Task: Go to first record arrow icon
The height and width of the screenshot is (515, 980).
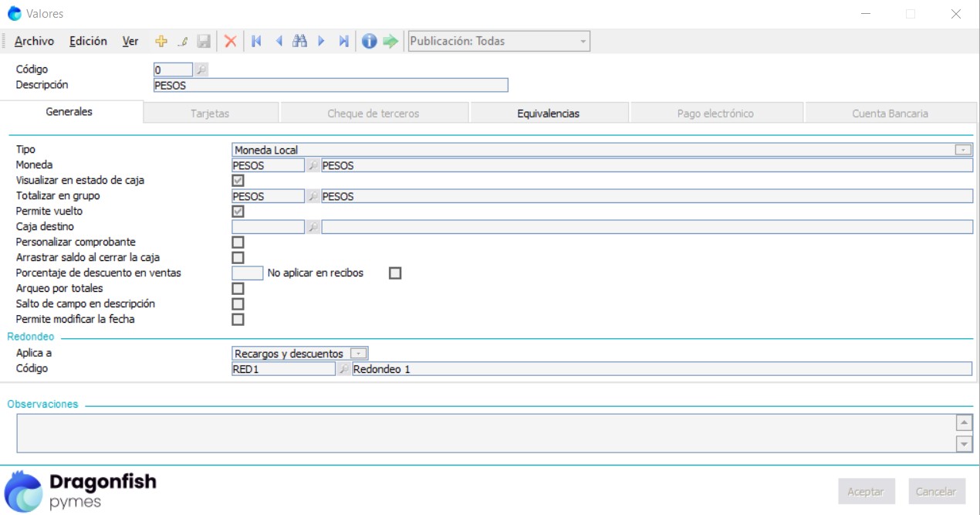Action: pyautogui.click(x=256, y=42)
